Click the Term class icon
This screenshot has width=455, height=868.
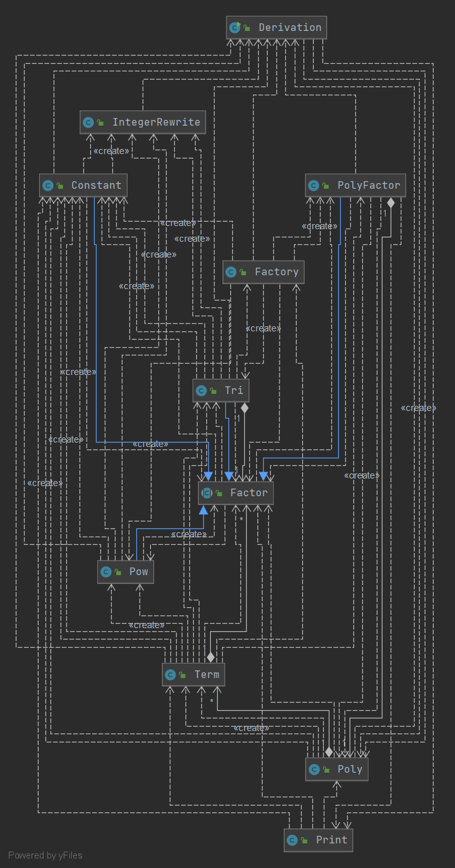click(170, 675)
